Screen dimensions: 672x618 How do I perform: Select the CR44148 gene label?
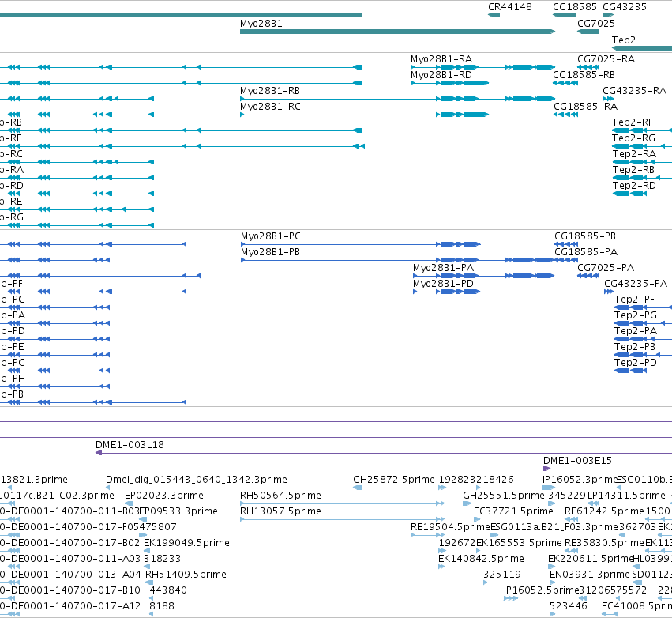click(510, 7)
